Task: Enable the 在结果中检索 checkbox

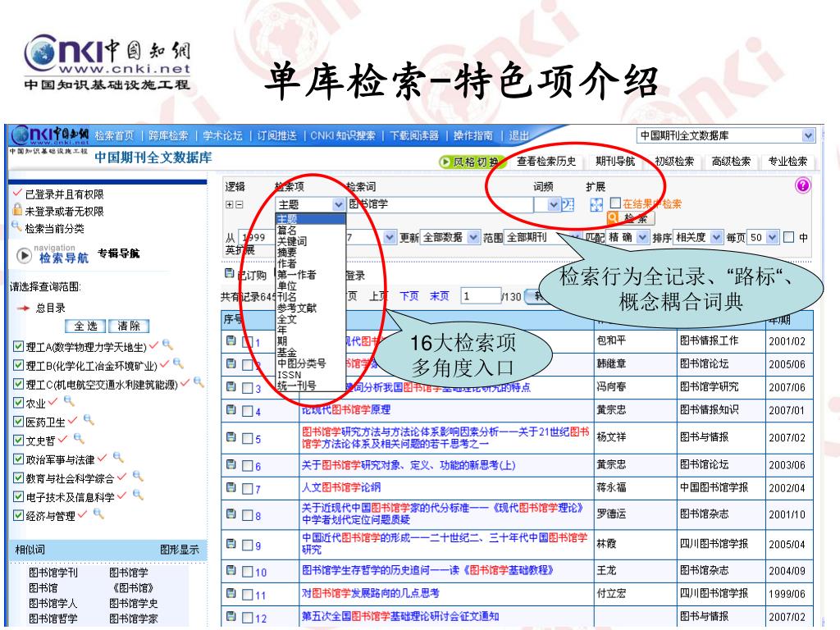Action: (615, 203)
